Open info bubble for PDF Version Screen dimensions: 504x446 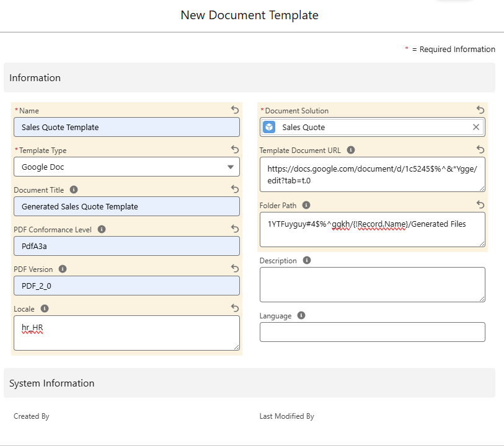[63, 269]
